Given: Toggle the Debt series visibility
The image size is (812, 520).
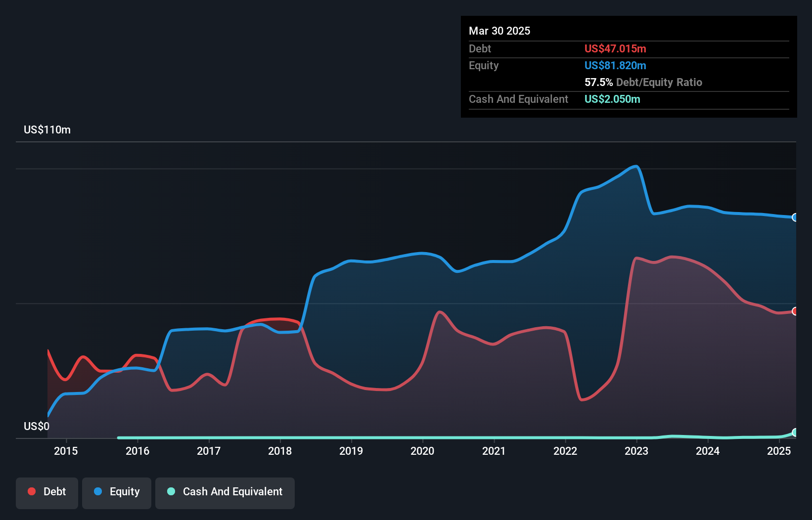Looking at the screenshot, I should pos(47,492).
